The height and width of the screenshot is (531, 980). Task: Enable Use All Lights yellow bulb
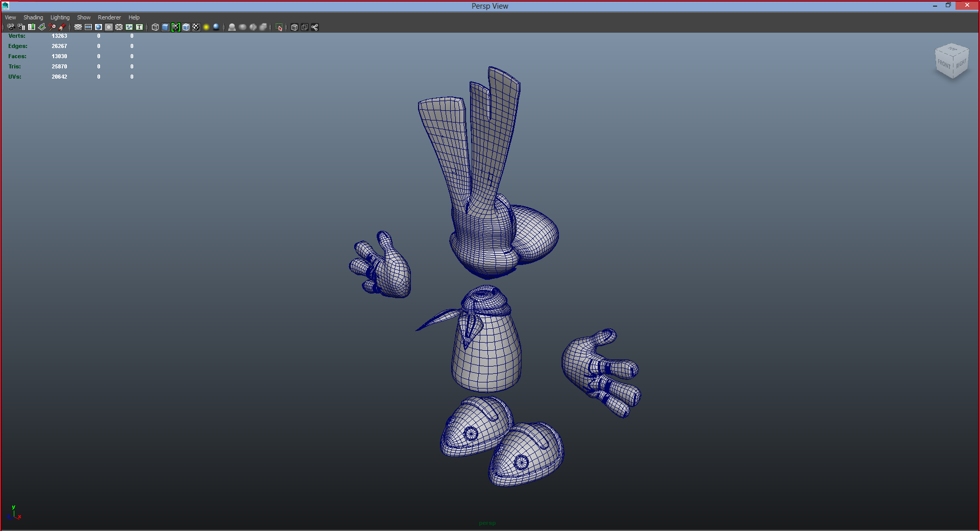206,27
